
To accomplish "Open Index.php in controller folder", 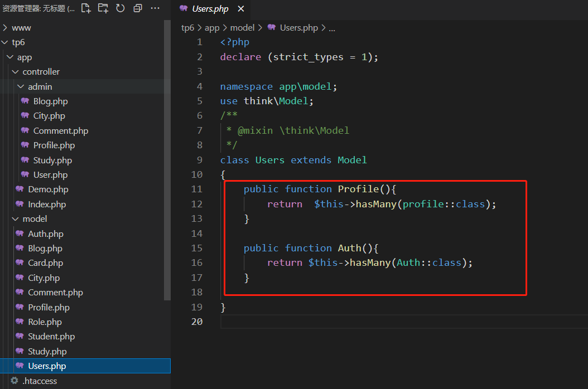I will pyautogui.click(x=47, y=204).
